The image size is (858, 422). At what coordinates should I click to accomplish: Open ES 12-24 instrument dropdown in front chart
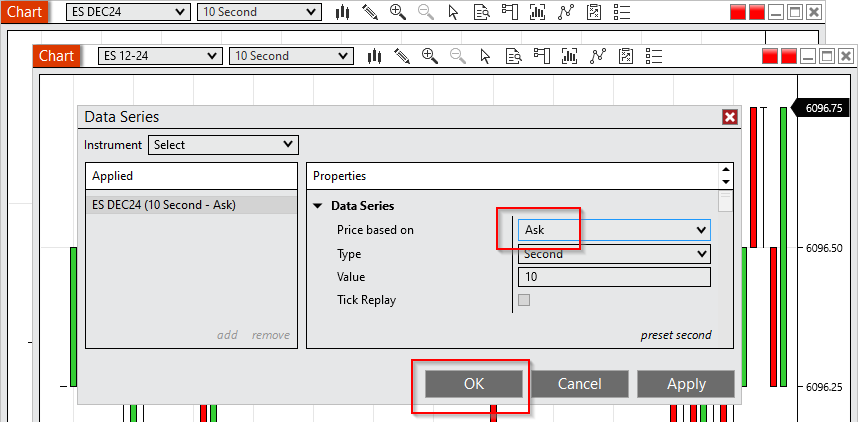160,56
